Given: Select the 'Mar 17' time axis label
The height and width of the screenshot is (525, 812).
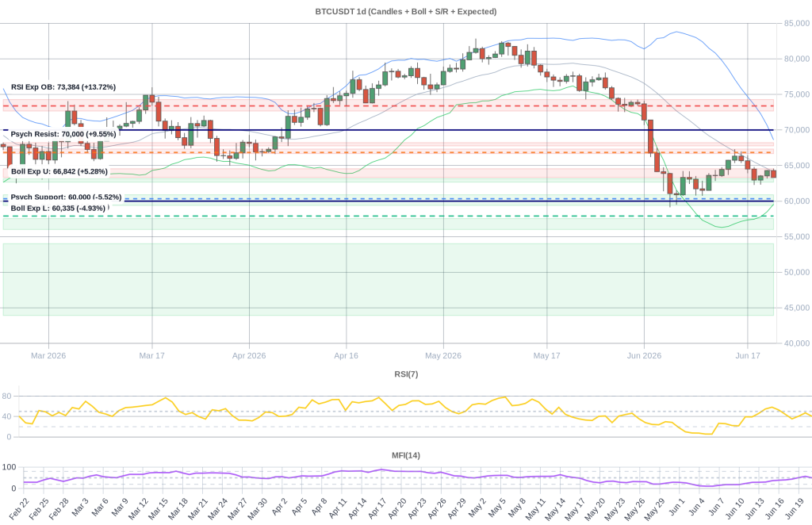Looking at the screenshot, I should point(151,356).
